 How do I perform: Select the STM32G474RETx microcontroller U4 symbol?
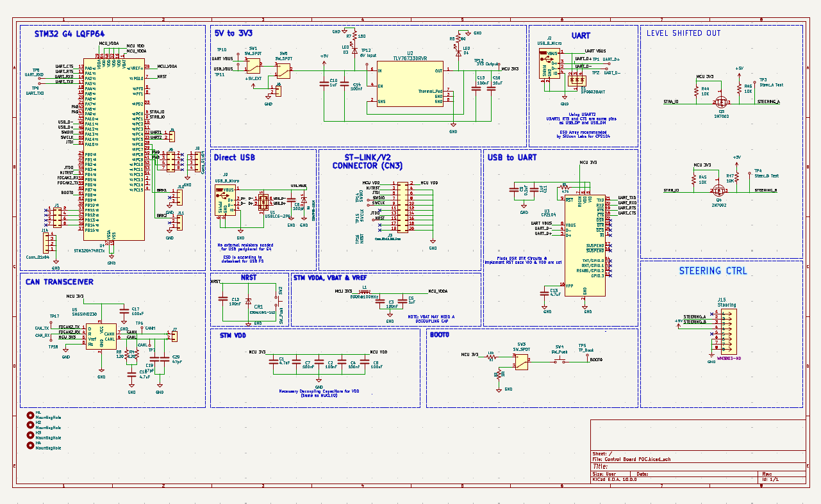point(113,149)
